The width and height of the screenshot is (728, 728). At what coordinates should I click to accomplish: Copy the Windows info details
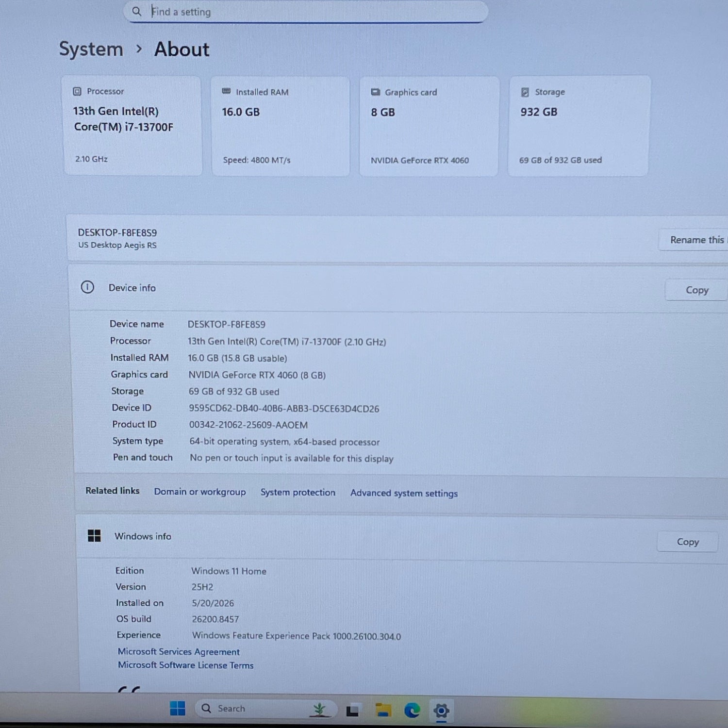(688, 542)
